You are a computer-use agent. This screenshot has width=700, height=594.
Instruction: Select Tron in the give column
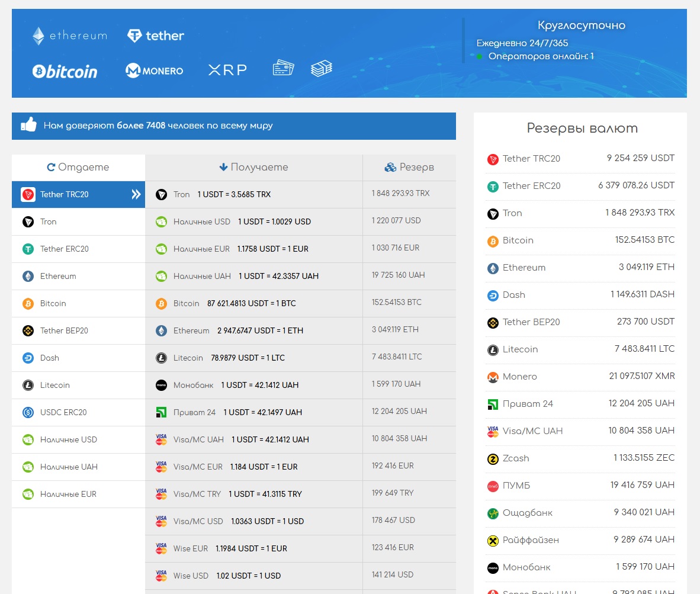coord(49,221)
